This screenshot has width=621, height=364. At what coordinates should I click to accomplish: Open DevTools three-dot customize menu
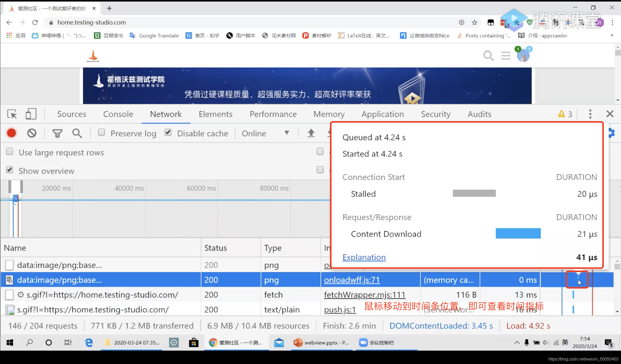click(590, 114)
